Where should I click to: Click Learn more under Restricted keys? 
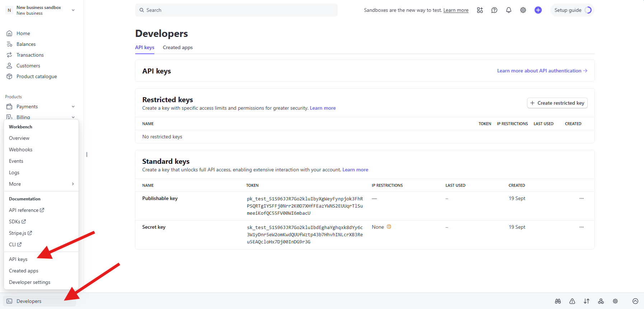coord(323,108)
